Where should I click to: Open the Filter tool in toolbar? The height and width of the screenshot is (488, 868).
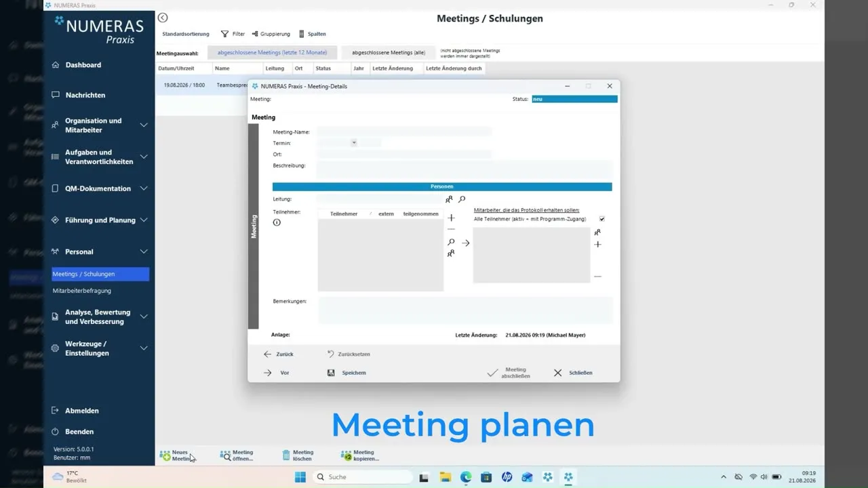[x=233, y=34]
